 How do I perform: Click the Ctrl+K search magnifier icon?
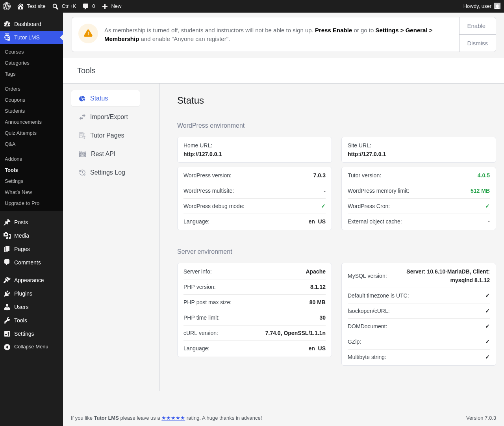click(x=56, y=6)
